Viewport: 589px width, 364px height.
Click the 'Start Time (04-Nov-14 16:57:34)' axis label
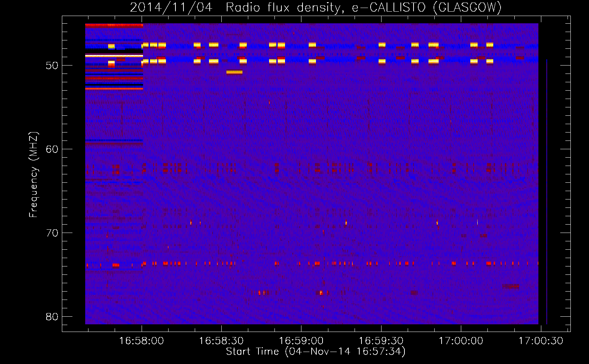coord(316,352)
